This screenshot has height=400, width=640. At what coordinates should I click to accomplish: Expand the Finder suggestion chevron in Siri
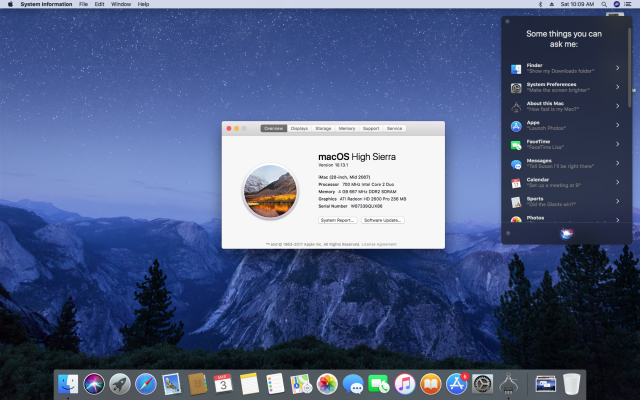click(618, 68)
